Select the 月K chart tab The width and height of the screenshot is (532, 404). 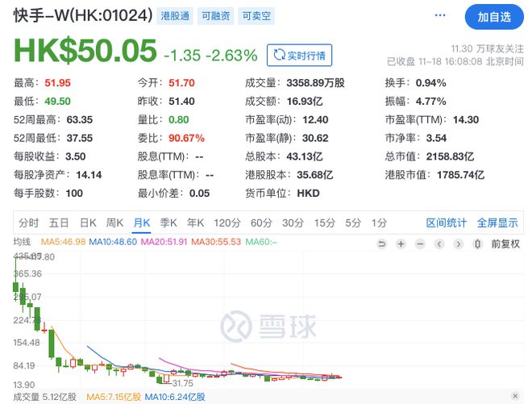coord(142,223)
